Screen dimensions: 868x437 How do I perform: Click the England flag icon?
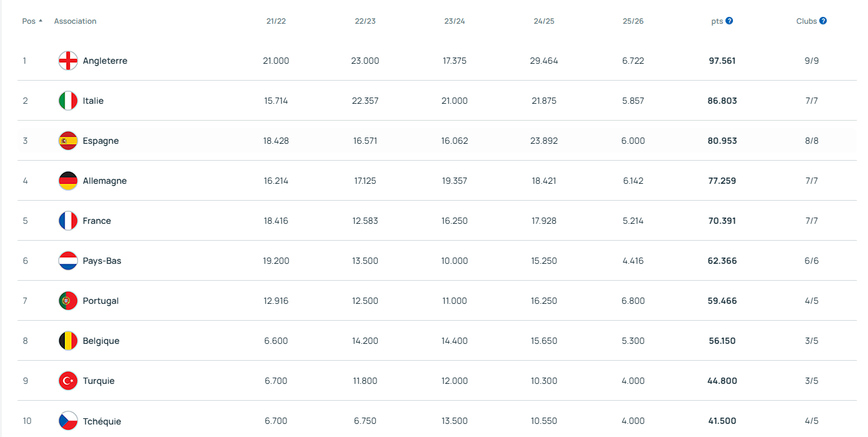68,61
